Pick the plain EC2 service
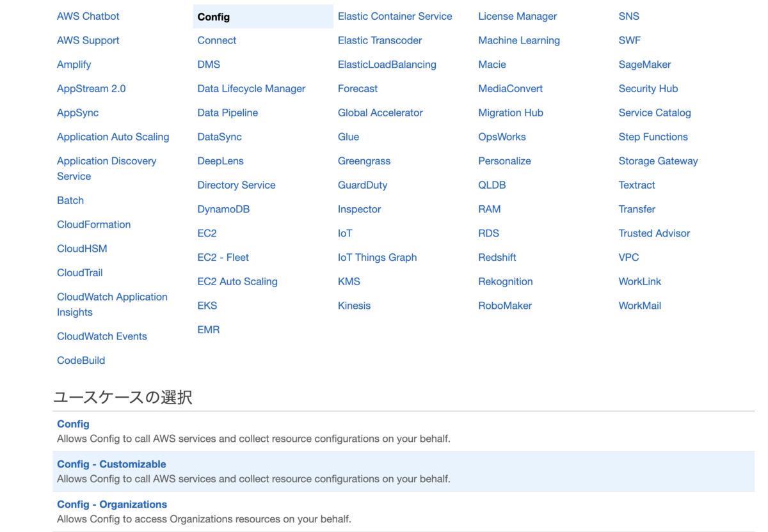The width and height of the screenshot is (768, 532). coord(207,233)
